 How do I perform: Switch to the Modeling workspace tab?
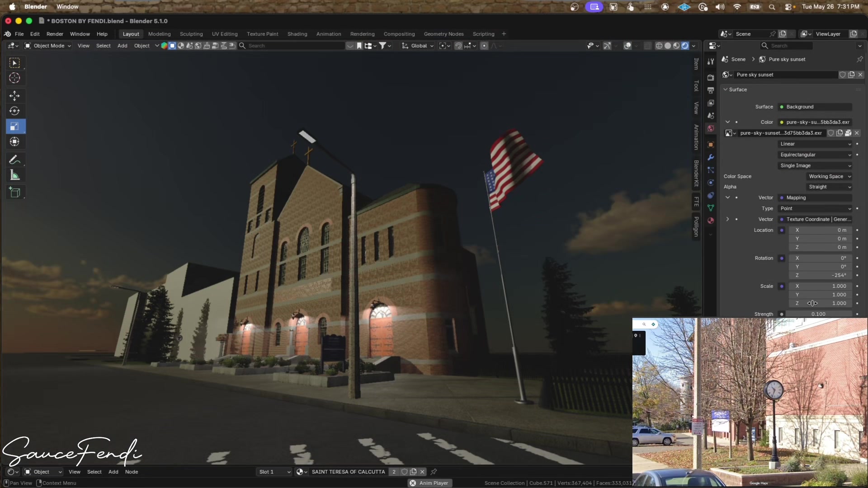click(x=160, y=34)
